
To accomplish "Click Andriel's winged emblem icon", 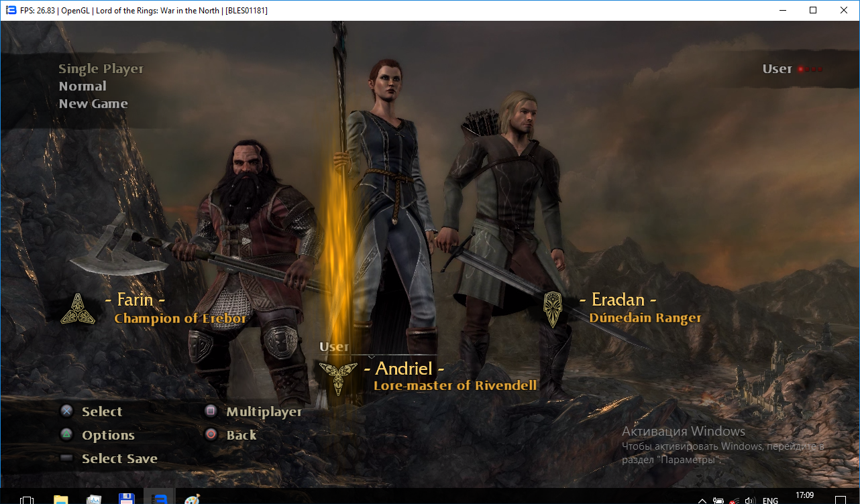I will click(x=337, y=377).
